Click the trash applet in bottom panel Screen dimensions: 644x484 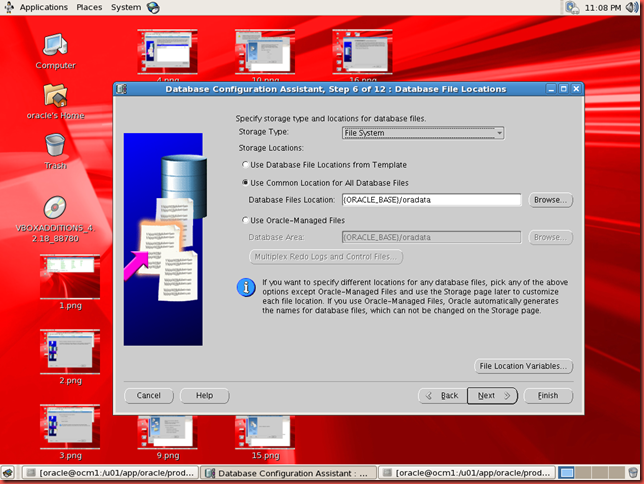[x=634, y=473]
